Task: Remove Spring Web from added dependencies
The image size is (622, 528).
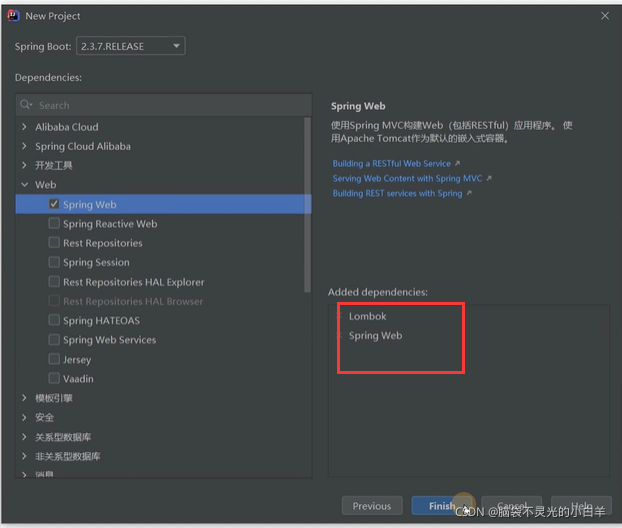Action: [x=340, y=336]
